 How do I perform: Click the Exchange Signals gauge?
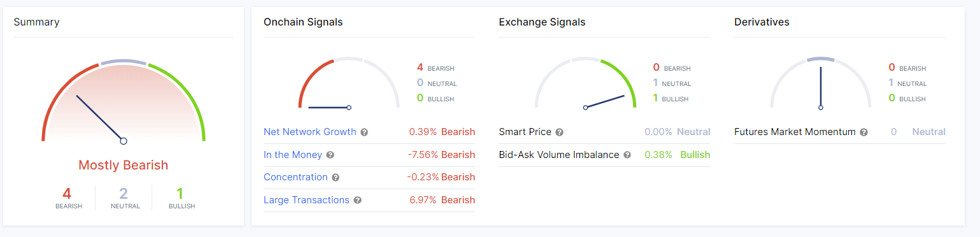click(585, 83)
